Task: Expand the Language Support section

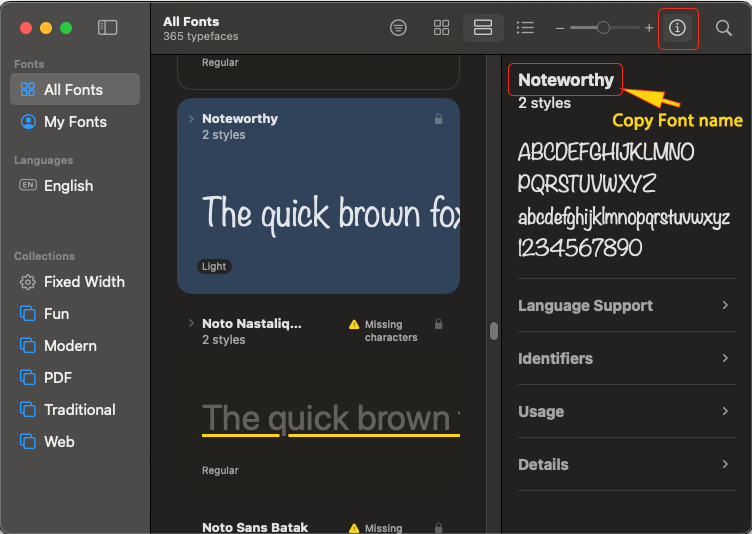Action: tap(627, 305)
